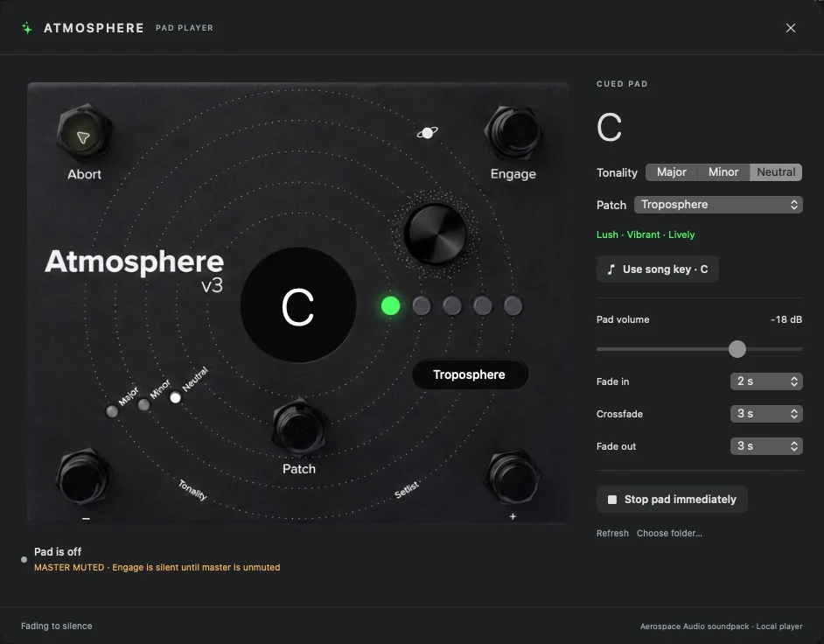Select the second setlist LED dot
The image size is (824, 644).
[x=422, y=306]
